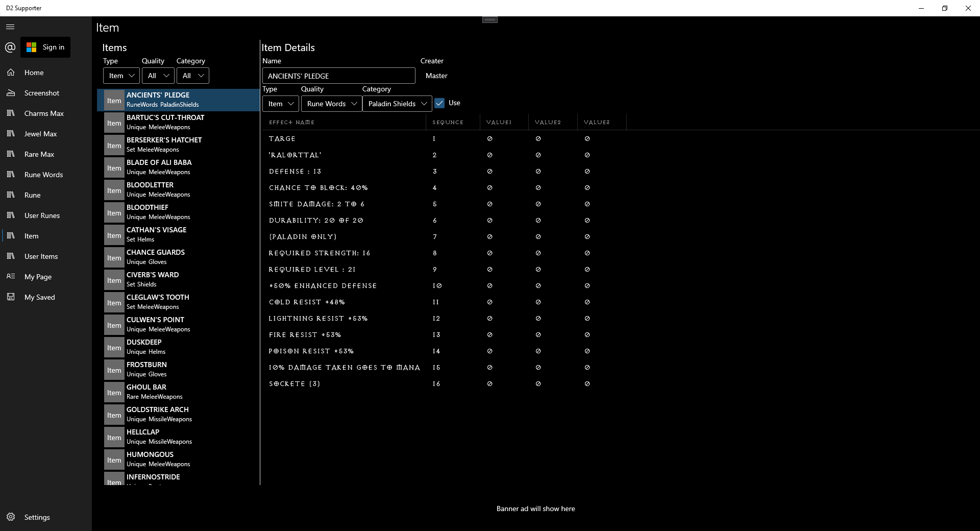Click the Jewel Max library icon
Image resolution: width=980 pixels, height=531 pixels.
pyautogui.click(x=11, y=134)
